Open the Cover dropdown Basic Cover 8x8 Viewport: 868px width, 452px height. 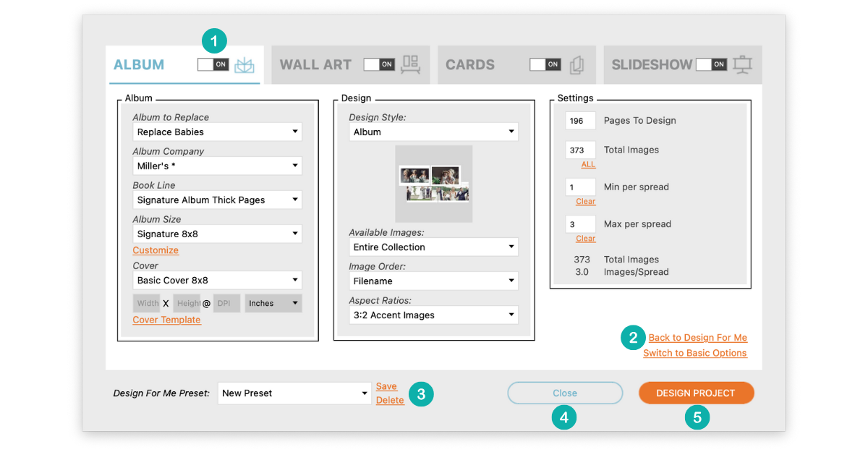click(218, 280)
